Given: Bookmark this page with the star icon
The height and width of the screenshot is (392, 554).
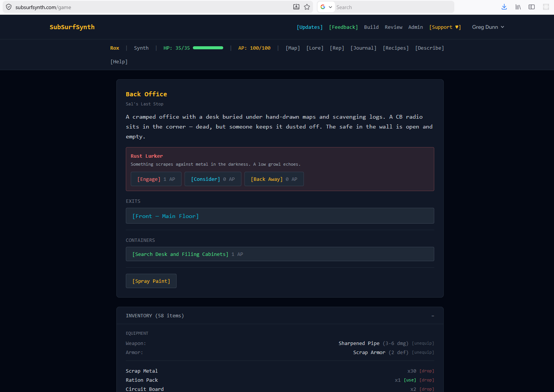Looking at the screenshot, I should click(307, 7).
